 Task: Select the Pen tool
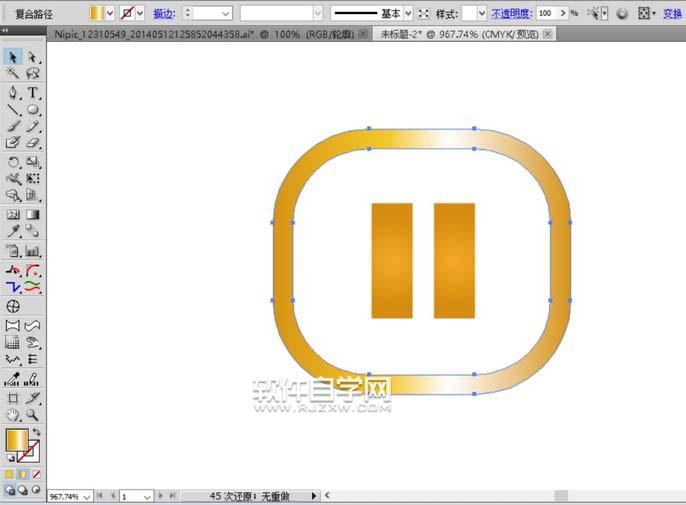click(13, 92)
